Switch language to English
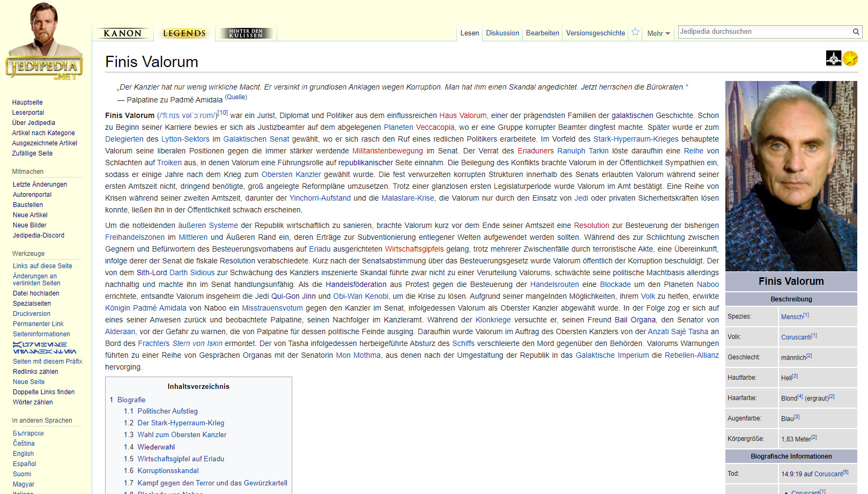 [x=23, y=454]
